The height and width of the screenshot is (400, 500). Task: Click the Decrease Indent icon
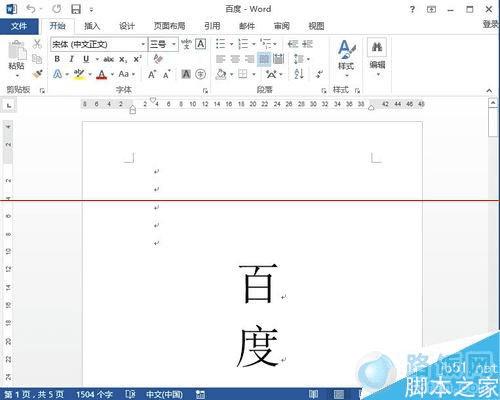coord(293,44)
